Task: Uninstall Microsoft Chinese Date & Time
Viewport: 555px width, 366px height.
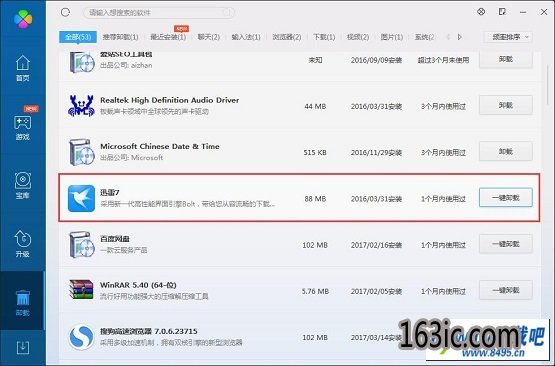Action: pyautogui.click(x=506, y=151)
